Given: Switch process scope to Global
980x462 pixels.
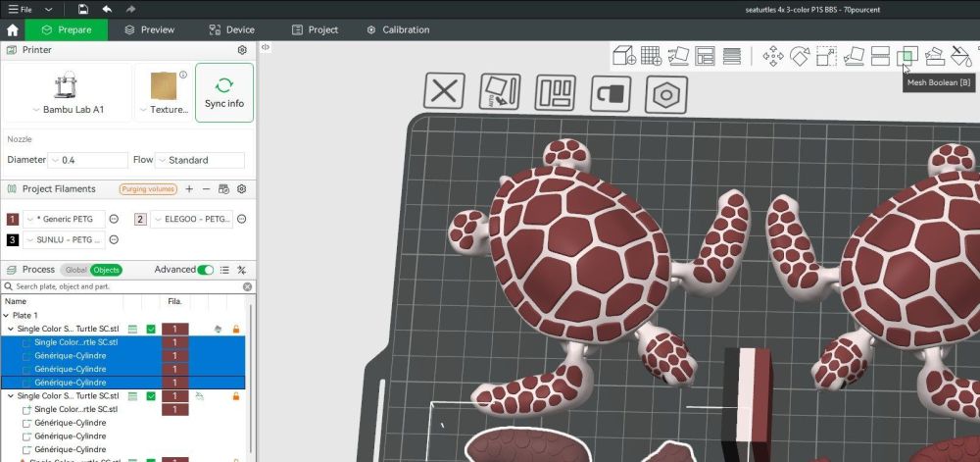Looking at the screenshot, I should click(75, 270).
